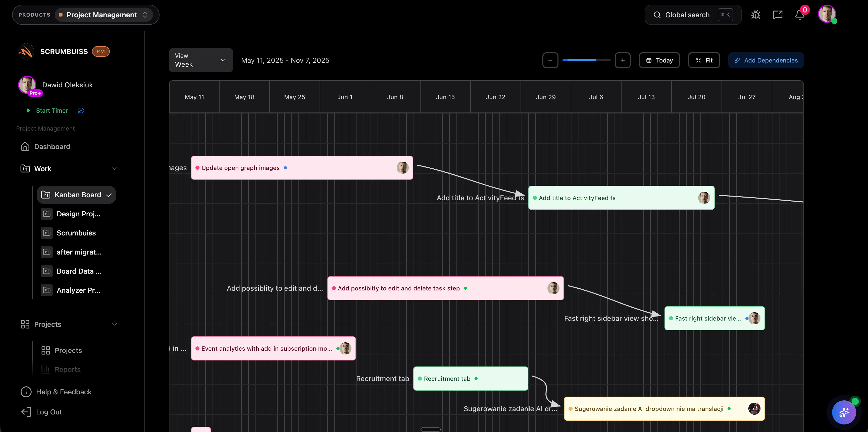Click the Add Dependencies button

(766, 60)
